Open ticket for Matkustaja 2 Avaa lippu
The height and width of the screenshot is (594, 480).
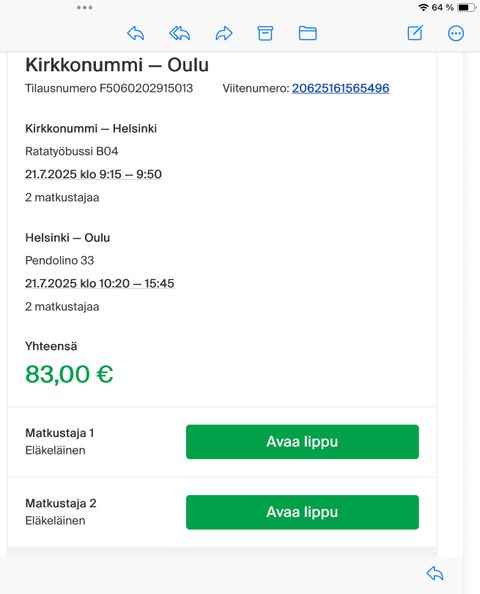point(302,512)
